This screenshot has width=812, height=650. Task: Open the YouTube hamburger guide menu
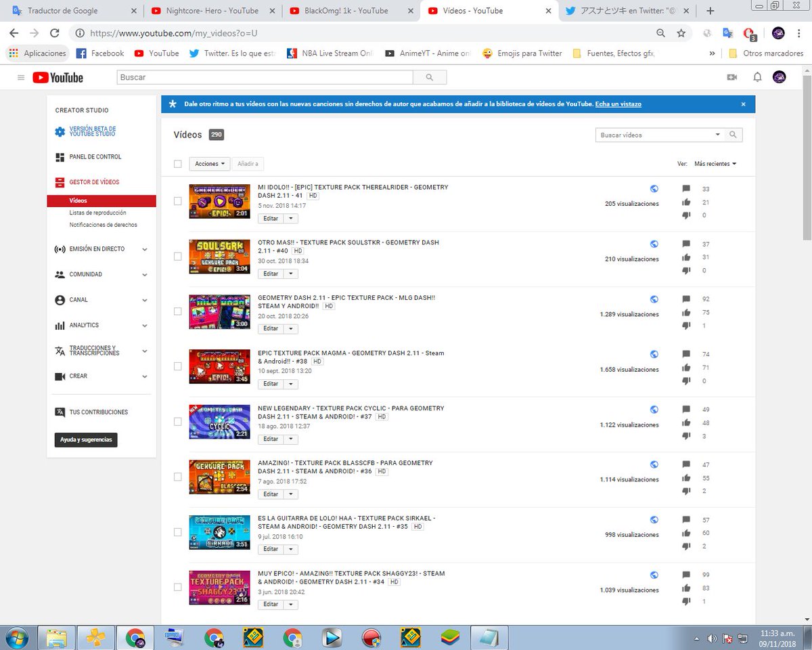click(21, 78)
